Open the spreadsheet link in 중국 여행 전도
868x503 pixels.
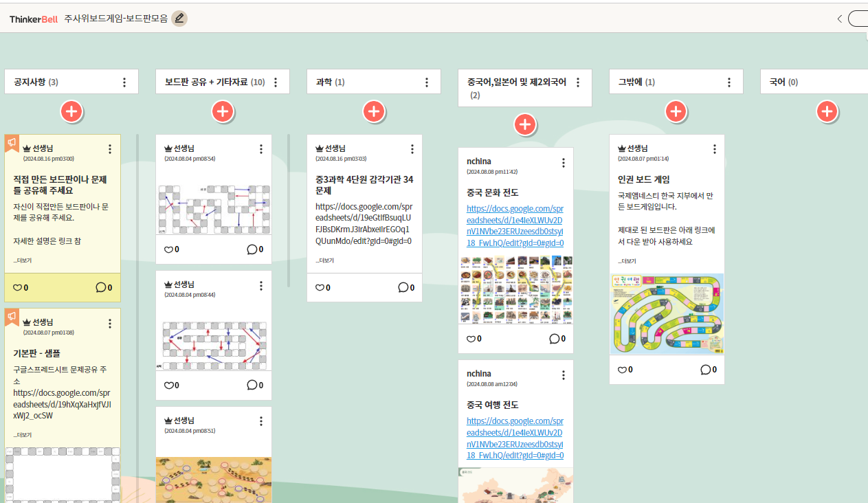515,438
